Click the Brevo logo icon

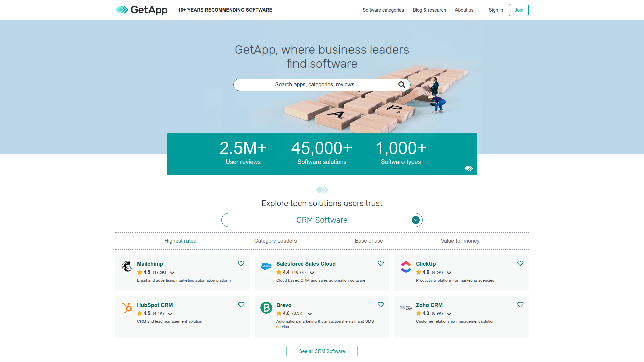pyautogui.click(x=266, y=308)
